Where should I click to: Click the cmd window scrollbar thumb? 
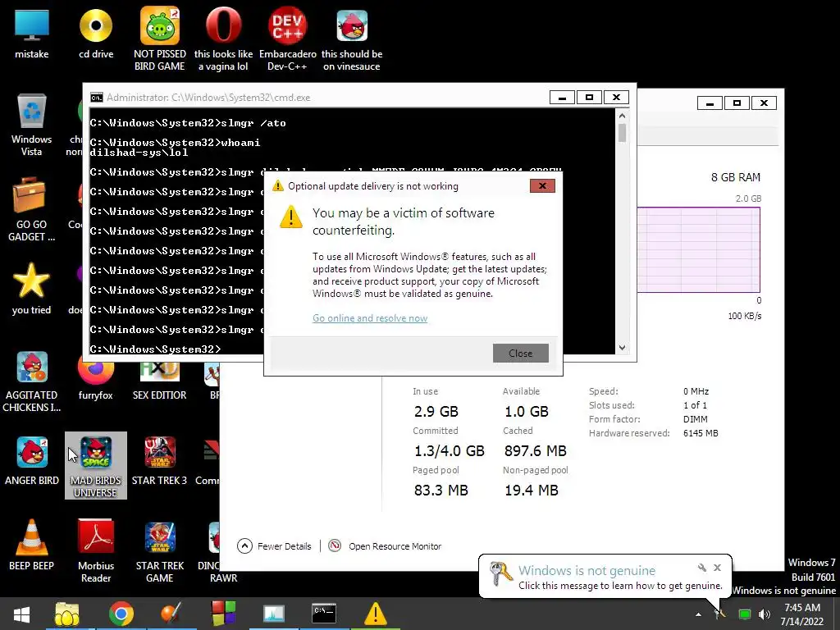click(622, 133)
